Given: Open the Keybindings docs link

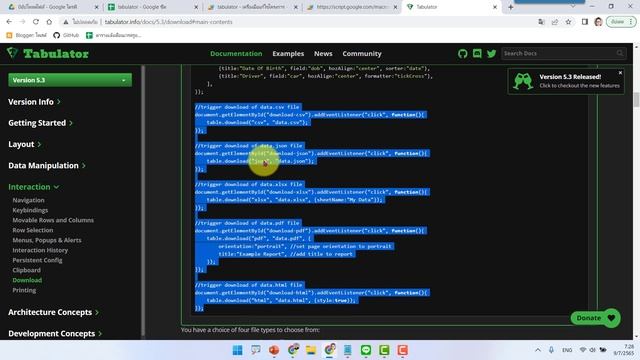Looking at the screenshot, I should pyautogui.click(x=30, y=210).
